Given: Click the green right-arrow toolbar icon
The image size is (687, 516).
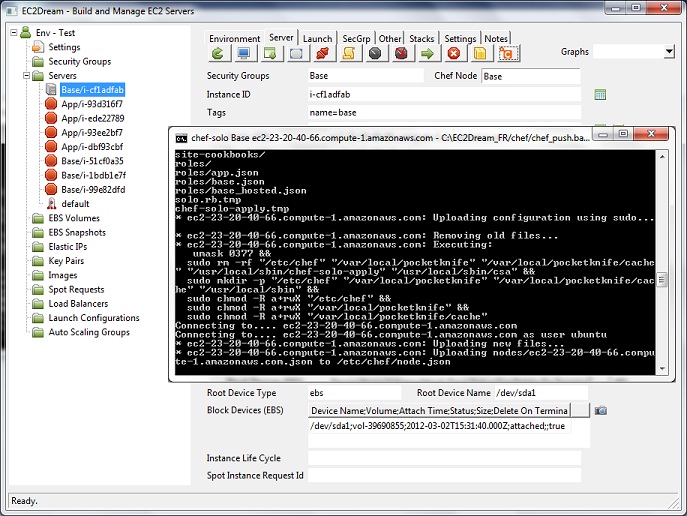Looking at the screenshot, I should 428,53.
